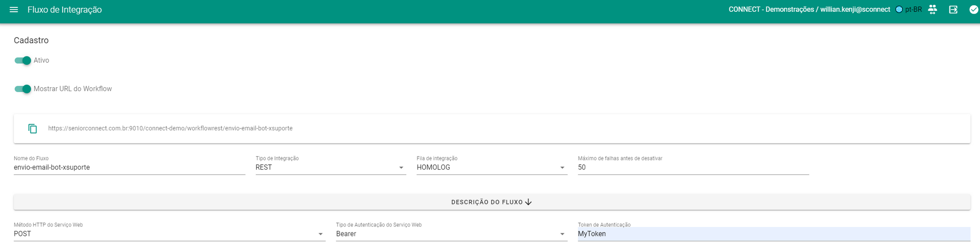Click the logout exit icon

(953, 10)
